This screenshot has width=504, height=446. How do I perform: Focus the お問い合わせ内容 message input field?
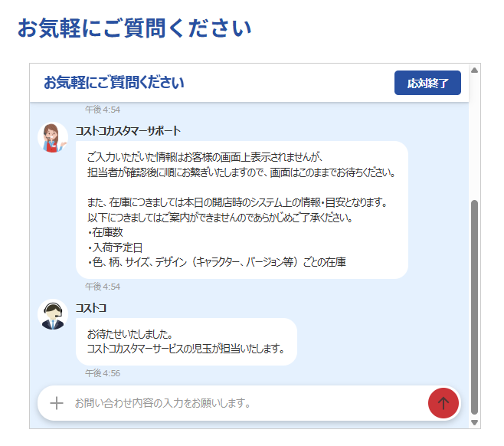247,403
